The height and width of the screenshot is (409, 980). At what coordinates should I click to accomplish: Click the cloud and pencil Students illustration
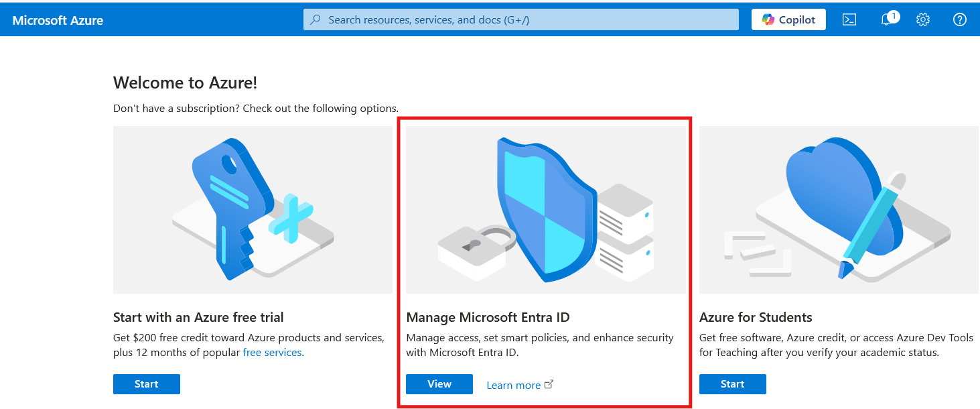839,210
